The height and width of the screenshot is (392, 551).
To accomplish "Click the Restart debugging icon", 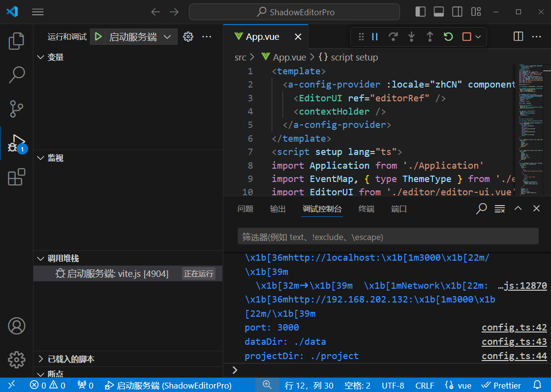I will click(448, 37).
